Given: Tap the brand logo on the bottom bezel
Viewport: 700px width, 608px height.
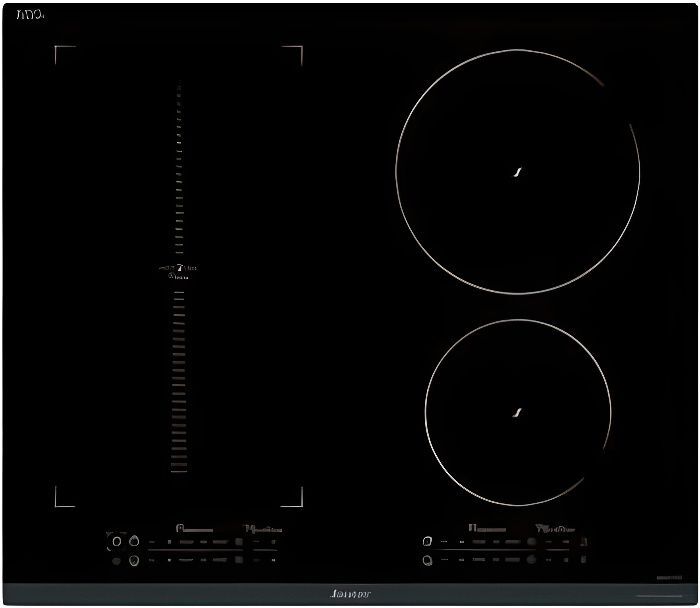Looking at the screenshot, I should click(x=351, y=594).
